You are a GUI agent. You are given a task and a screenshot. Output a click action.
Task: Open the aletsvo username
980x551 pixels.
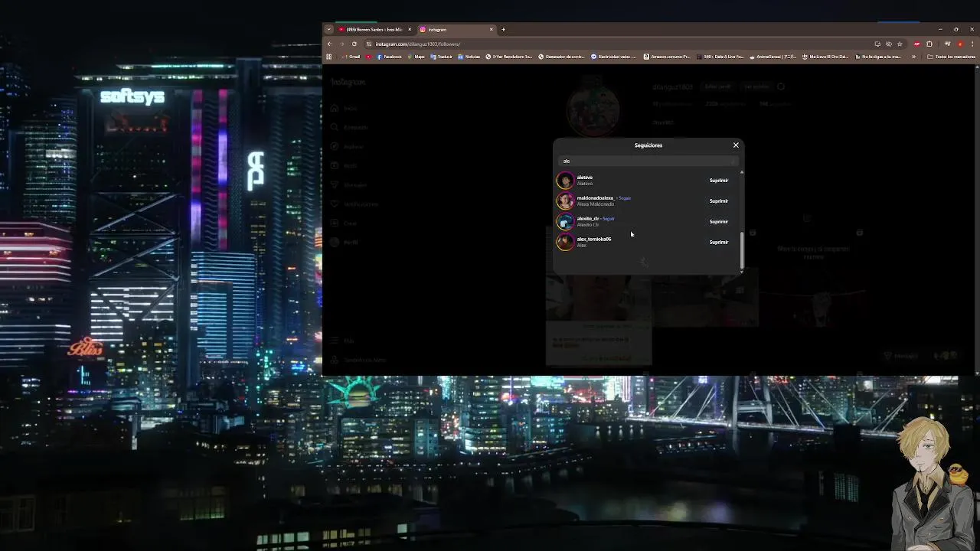[x=584, y=178]
